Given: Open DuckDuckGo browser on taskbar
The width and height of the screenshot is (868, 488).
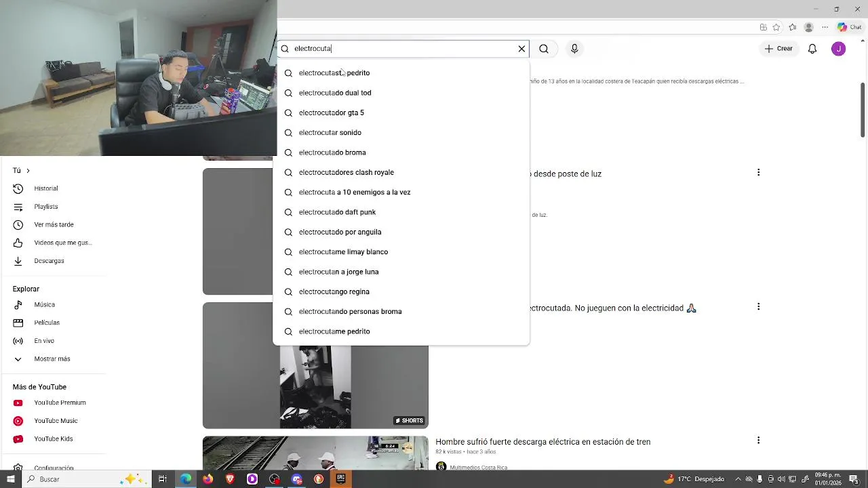Looking at the screenshot, I should pyautogui.click(x=319, y=479).
